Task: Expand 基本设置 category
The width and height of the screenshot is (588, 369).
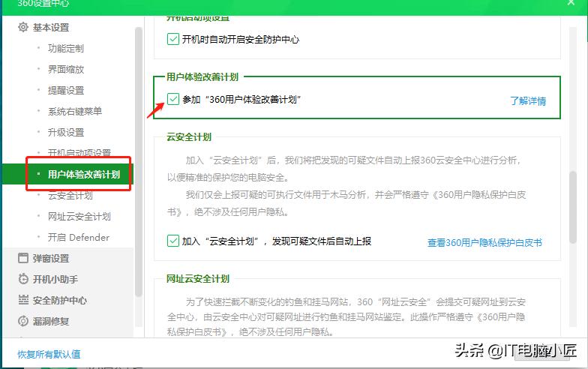Action: click(51, 27)
